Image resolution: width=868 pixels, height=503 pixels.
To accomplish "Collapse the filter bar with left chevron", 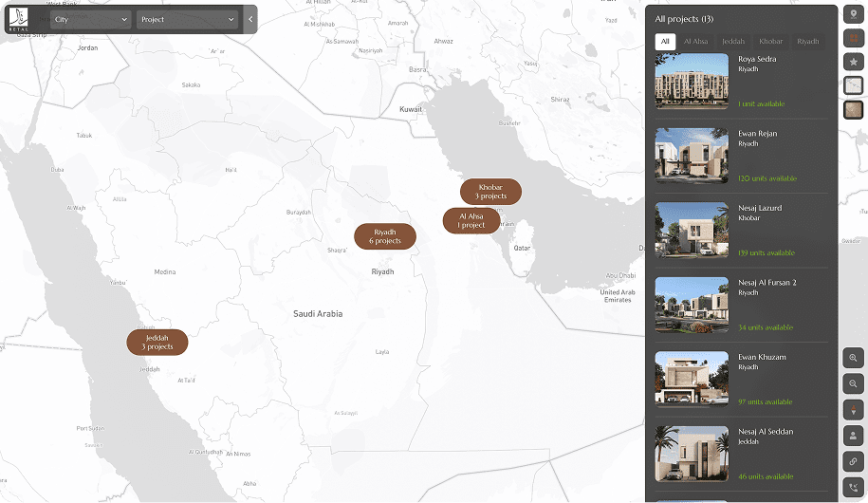I will 250,20.
